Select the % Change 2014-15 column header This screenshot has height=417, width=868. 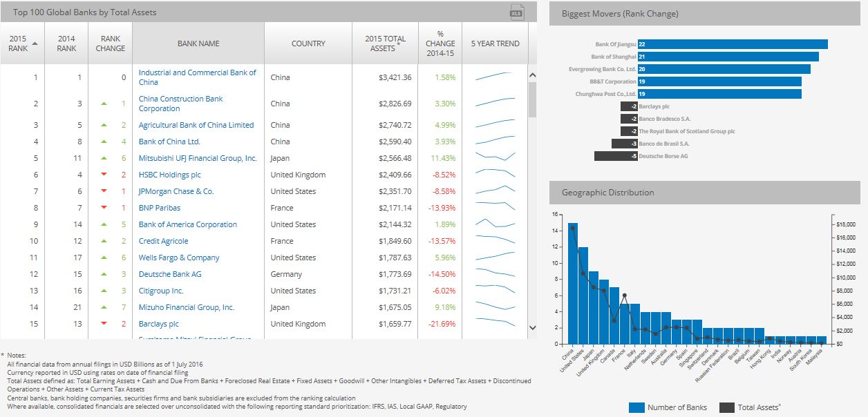pos(440,43)
